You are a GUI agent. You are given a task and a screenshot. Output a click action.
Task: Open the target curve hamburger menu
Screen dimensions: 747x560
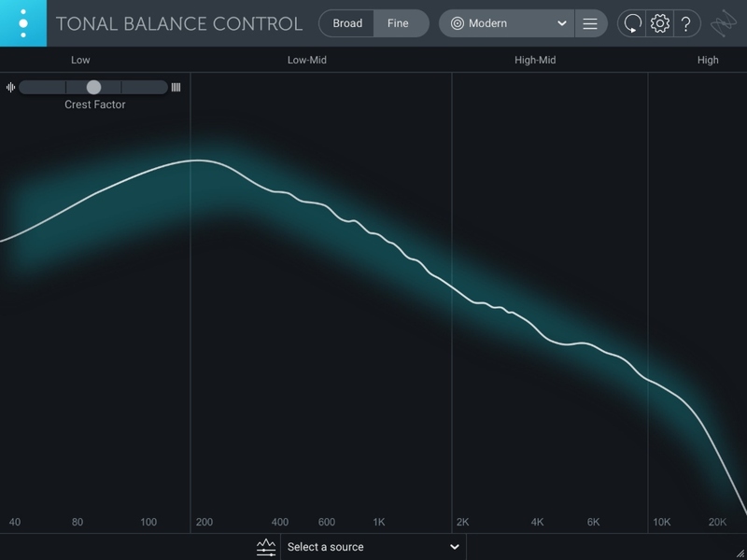tap(590, 23)
